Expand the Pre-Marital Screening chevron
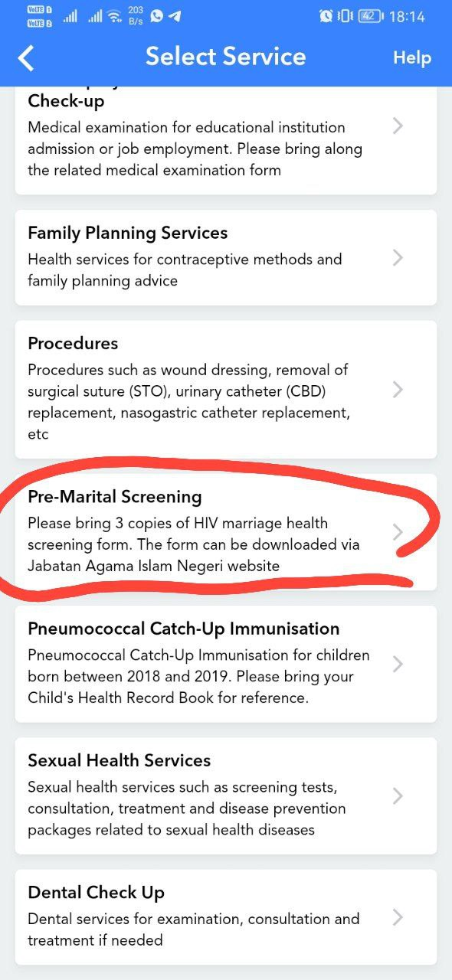 tap(397, 531)
